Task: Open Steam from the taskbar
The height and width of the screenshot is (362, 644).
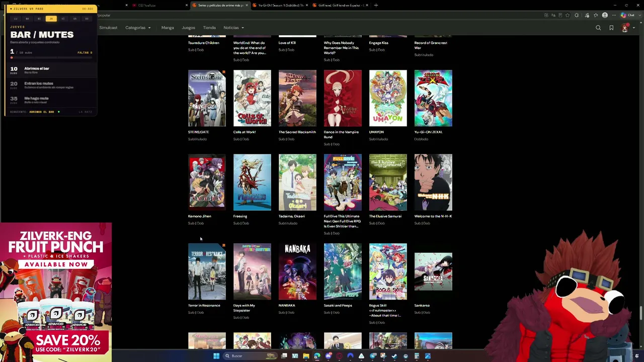Action: [394, 356]
